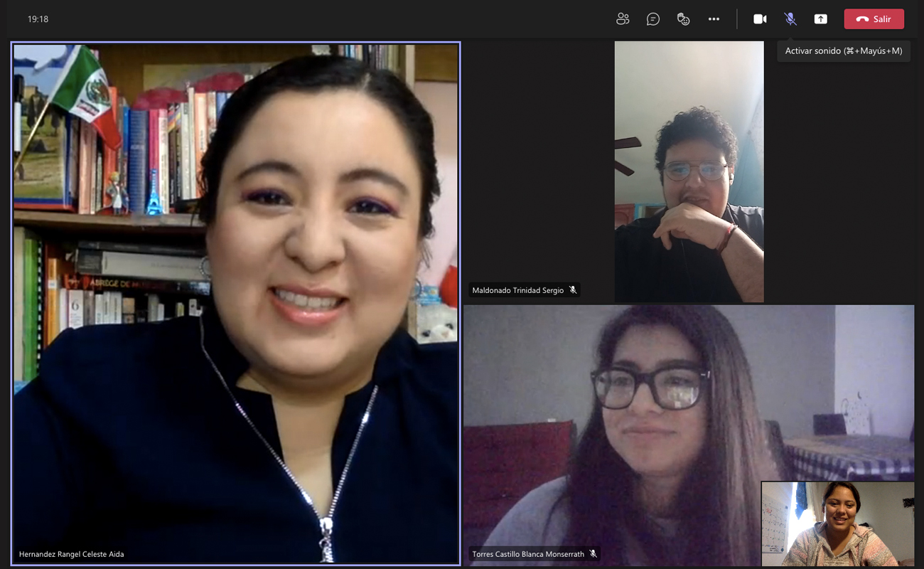Click the hang-up phone icon inside Salir
Viewport: 924px width, 569px height.
coord(862,19)
